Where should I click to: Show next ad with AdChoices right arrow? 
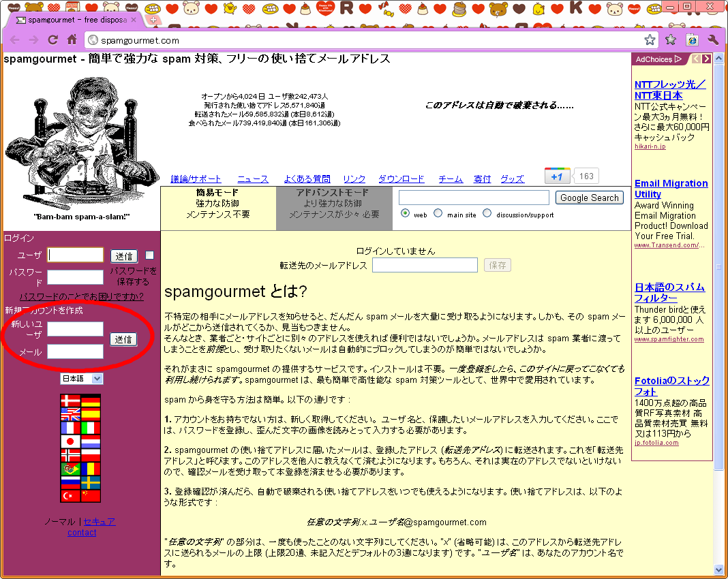(706, 59)
